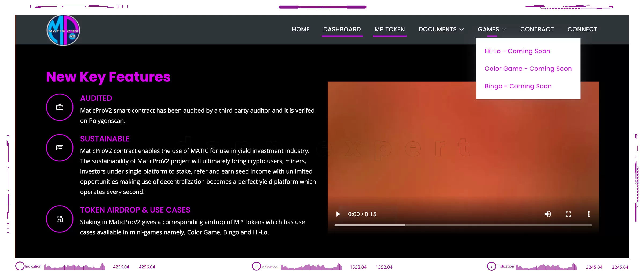
Task: Open the DASHBOARD menu item
Action: (x=342, y=29)
